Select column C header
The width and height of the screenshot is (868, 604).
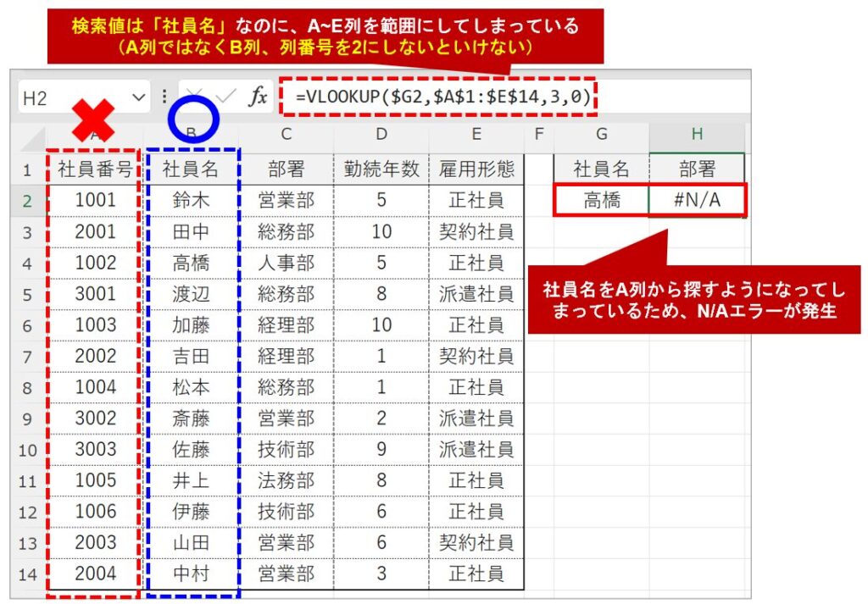[286, 135]
